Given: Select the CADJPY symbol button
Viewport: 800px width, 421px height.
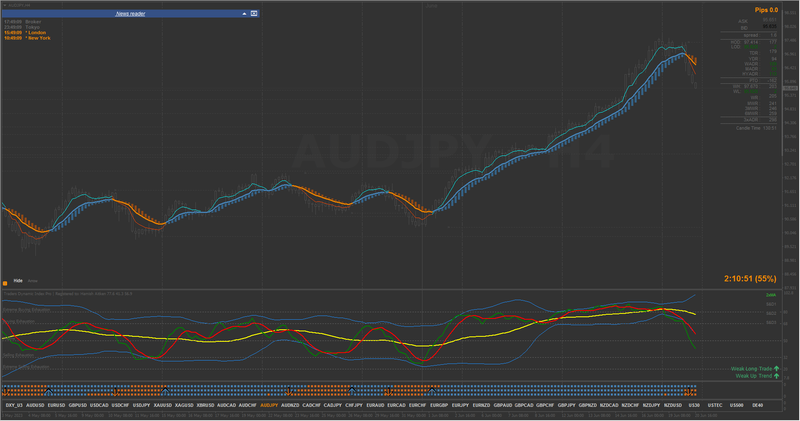Looking at the screenshot, I should click(x=333, y=405).
